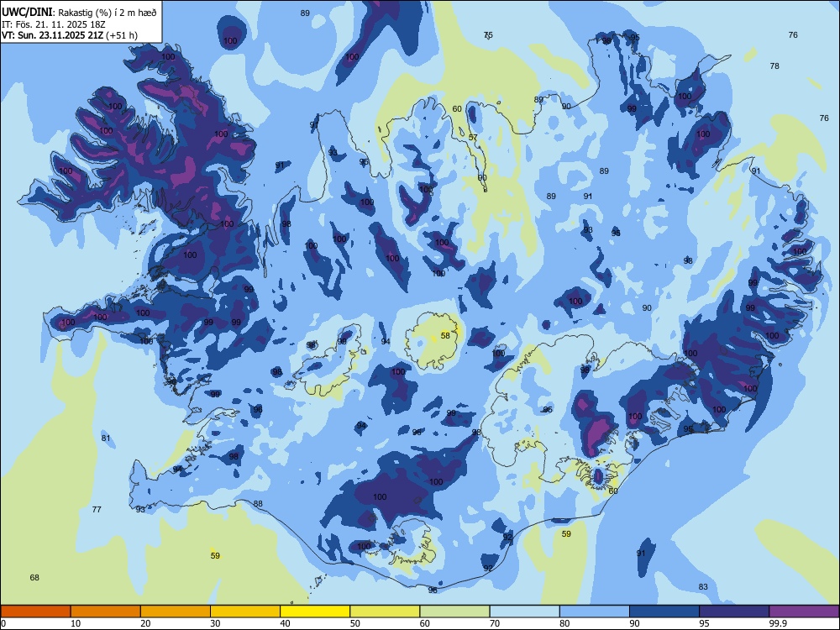The image size is (840, 630).
Task: Click the legend tick label 10
Action: click(x=76, y=623)
